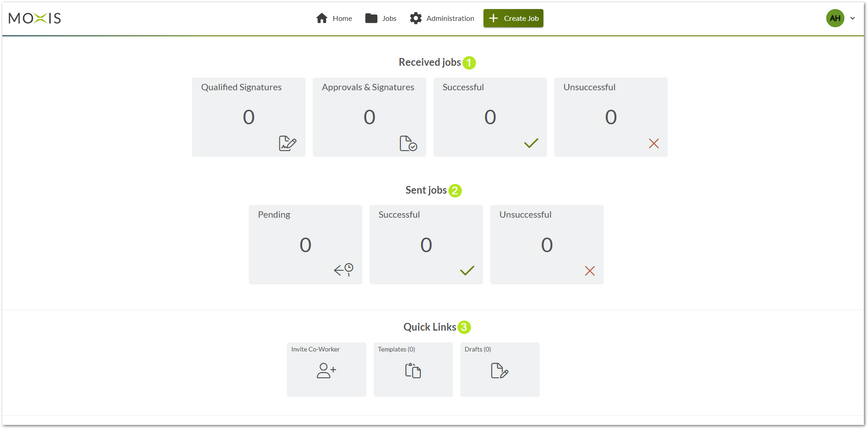868x429 pixels.
Task: Click the green checkmark in Sent Successful
Action: 467,271
